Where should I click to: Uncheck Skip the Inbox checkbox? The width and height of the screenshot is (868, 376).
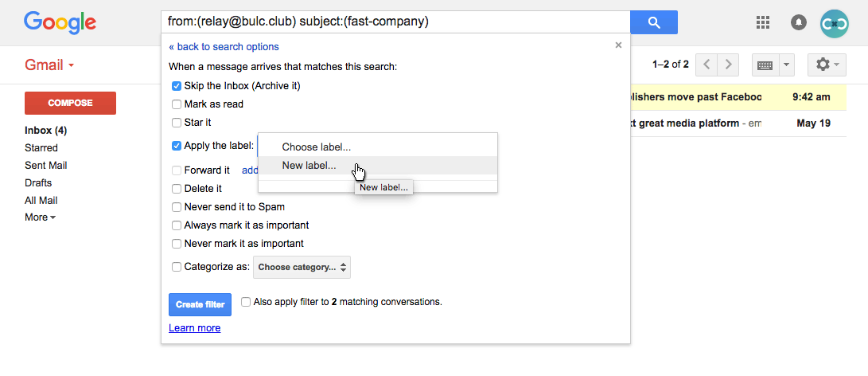coord(177,86)
